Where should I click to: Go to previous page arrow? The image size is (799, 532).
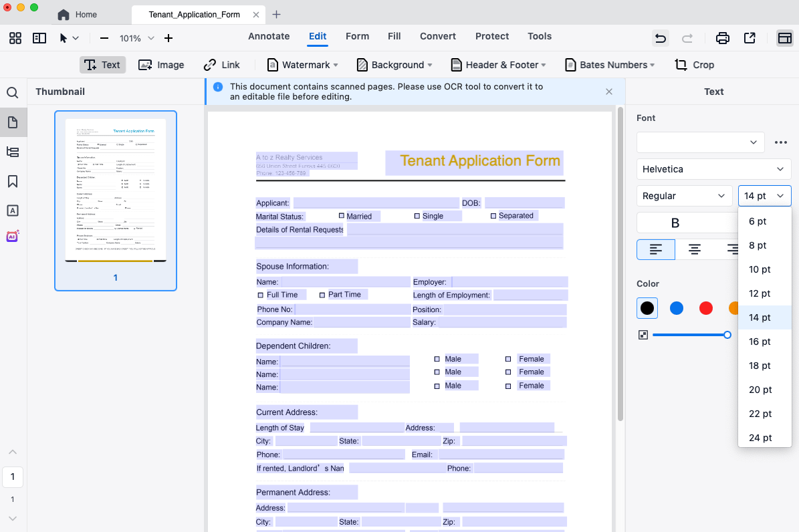coord(13,452)
